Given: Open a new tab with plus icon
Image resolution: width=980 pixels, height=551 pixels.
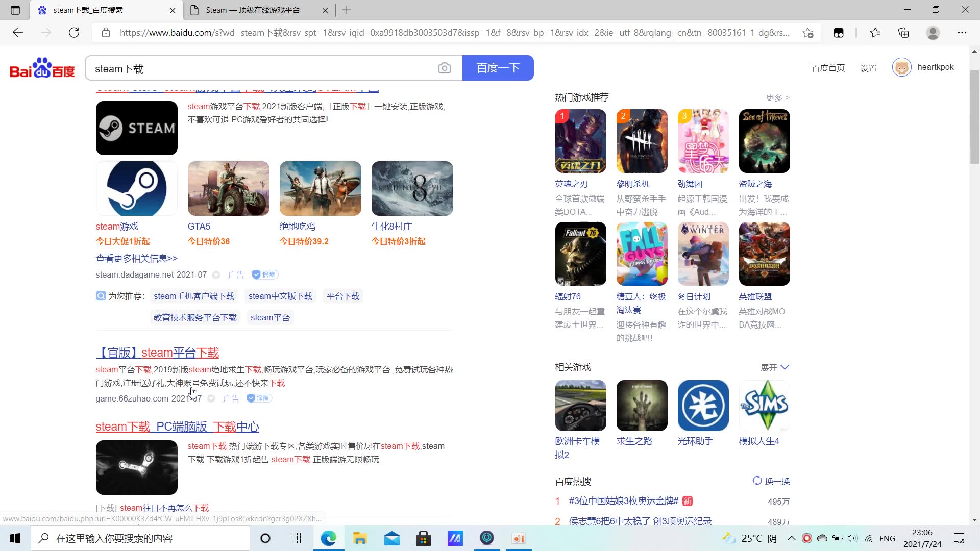Looking at the screenshot, I should 347,10.
